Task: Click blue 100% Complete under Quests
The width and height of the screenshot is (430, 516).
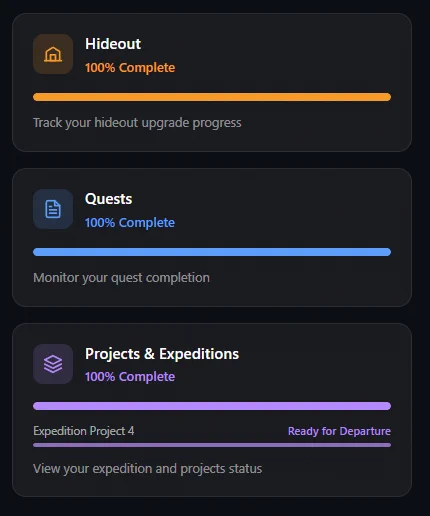Action: (x=130, y=223)
